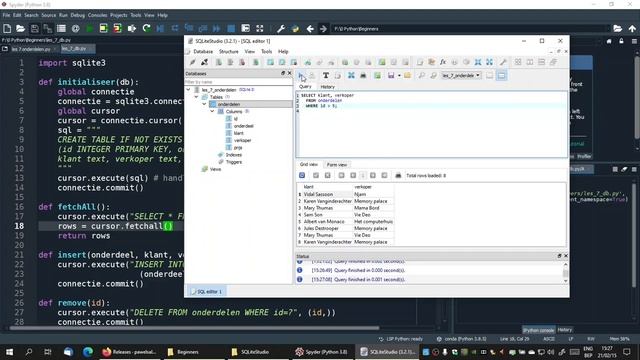This screenshot has width=640, height=360.
Task: Open SQL file with the yellow folder icon
Action: (x=407, y=76)
